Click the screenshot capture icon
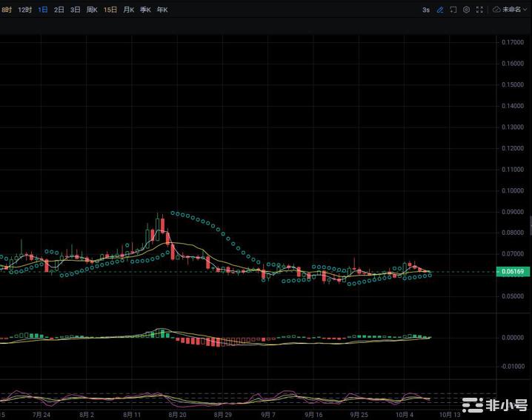 [x=453, y=10]
